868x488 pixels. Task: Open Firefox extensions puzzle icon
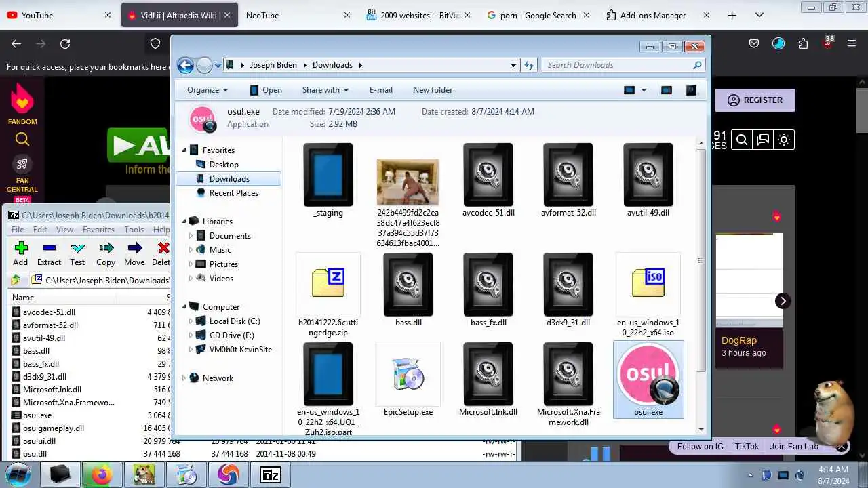803,43
